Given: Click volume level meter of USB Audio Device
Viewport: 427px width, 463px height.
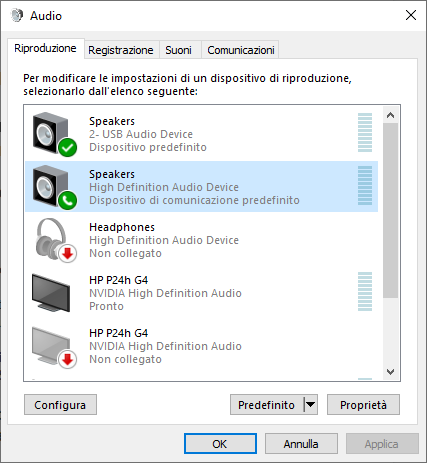Looking at the screenshot, I should point(365,133).
